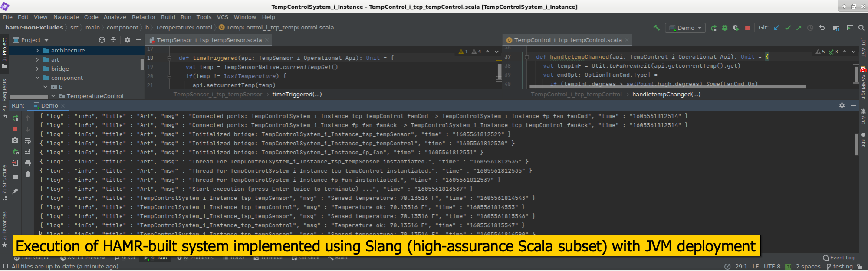Stop the Demo run with the red square

coord(747,28)
